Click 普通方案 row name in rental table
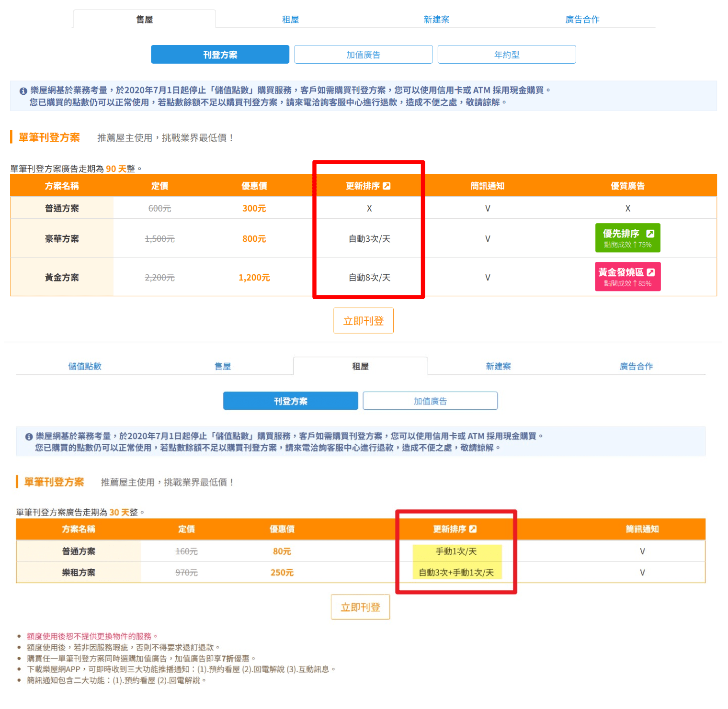This screenshot has width=728, height=709. click(79, 551)
